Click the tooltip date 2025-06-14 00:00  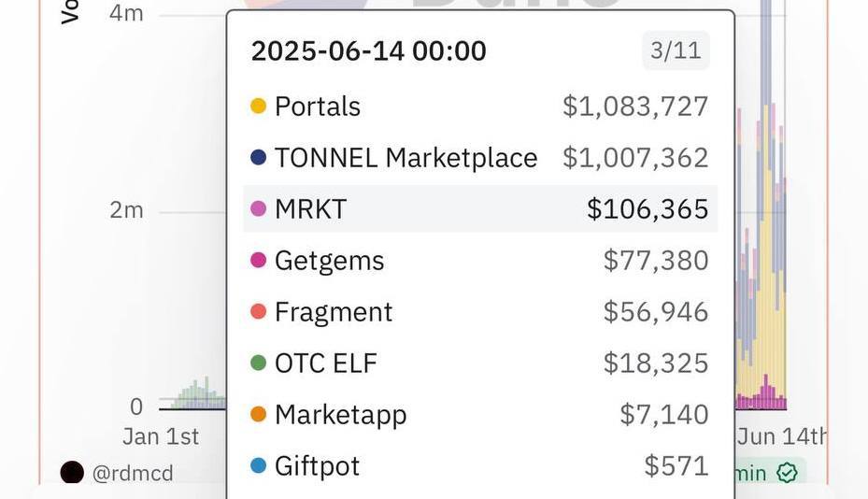[369, 51]
